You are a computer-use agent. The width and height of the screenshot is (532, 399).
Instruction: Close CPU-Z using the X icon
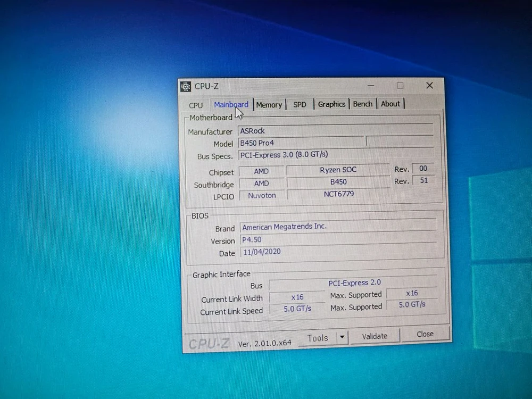point(429,86)
